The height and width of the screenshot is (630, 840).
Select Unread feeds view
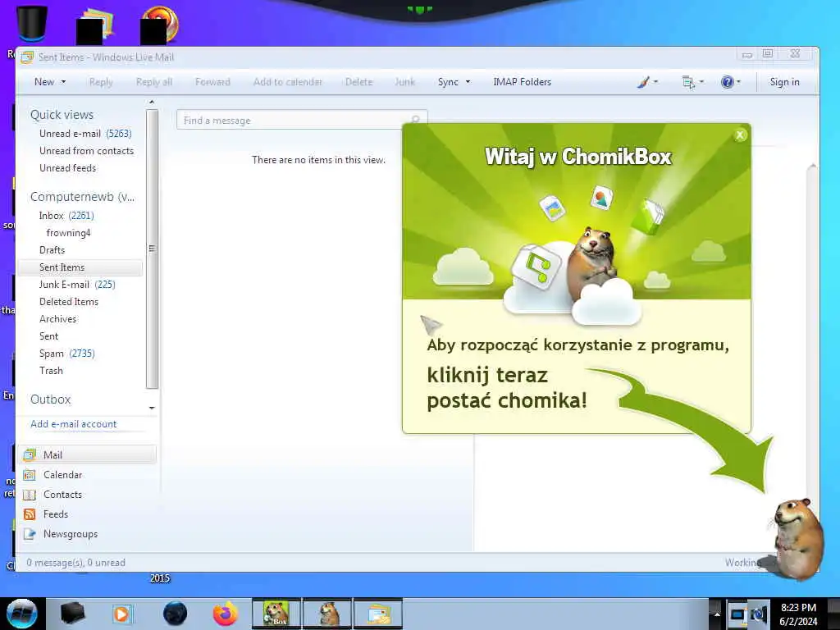tap(67, 167)
